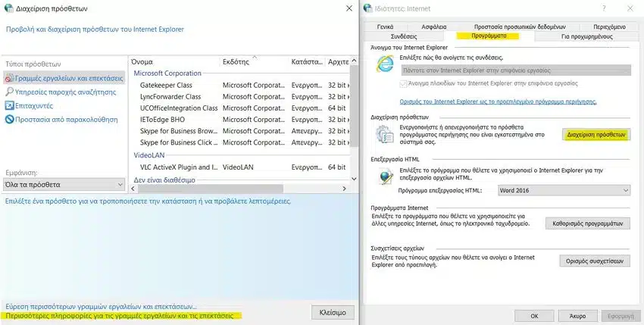
Task: Switch to Προστασία προσωπικών δεδομένων tab
Action: click(520, 27)
